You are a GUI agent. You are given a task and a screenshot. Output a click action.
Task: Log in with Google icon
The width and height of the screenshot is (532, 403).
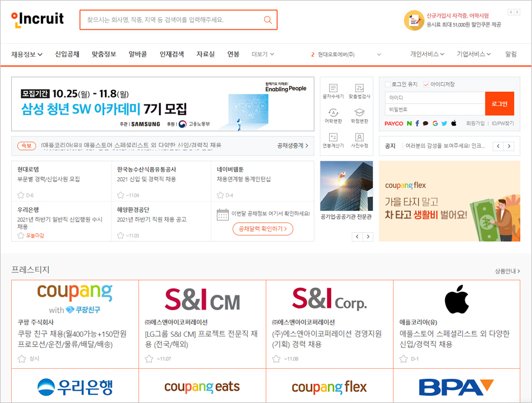[435, 123]
